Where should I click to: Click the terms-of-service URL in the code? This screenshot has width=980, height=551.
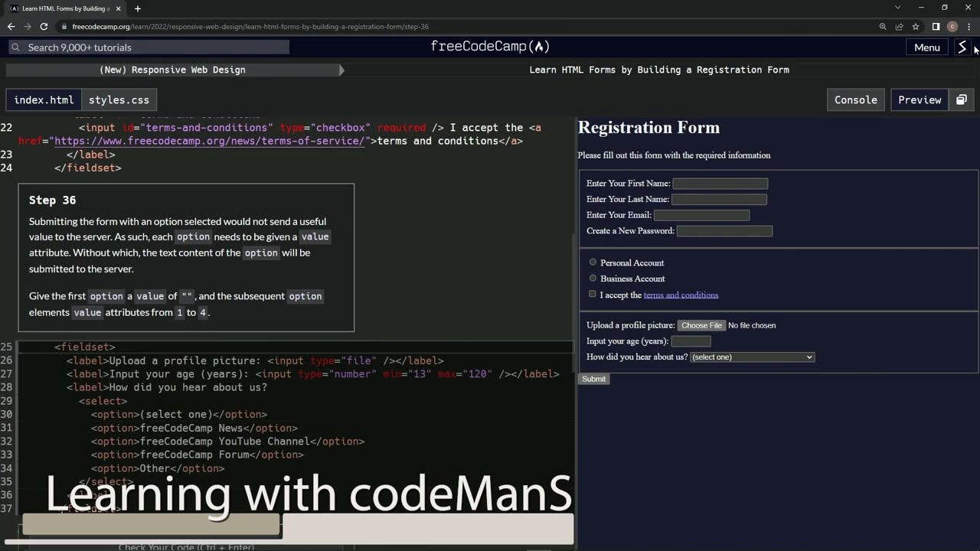209,141
